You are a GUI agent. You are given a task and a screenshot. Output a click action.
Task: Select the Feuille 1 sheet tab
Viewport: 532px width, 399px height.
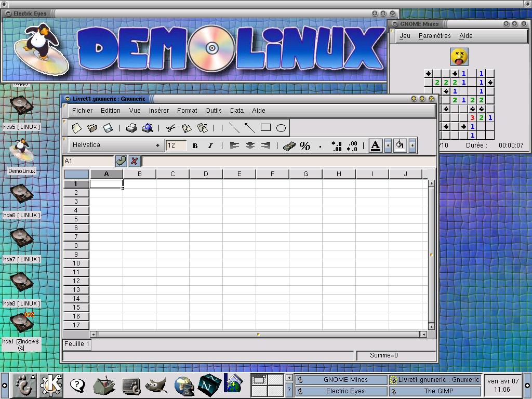coord(77,344)
